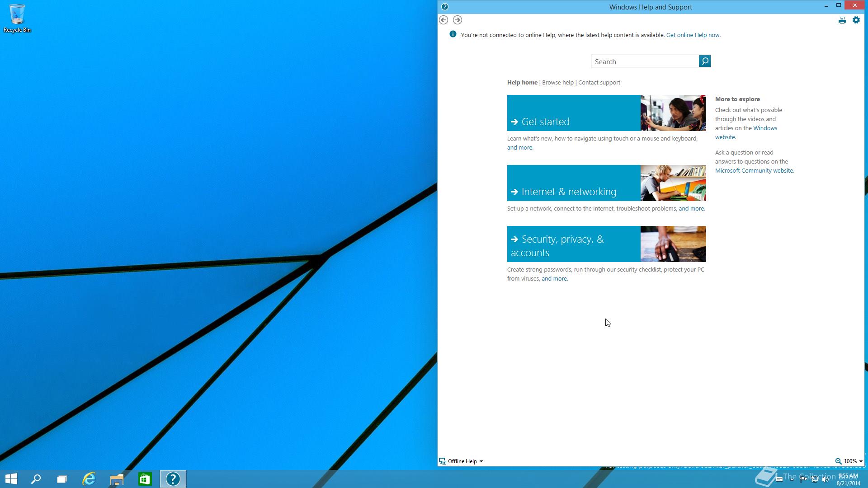
Task: Click inside the Search input field
Action: [645, 61]
